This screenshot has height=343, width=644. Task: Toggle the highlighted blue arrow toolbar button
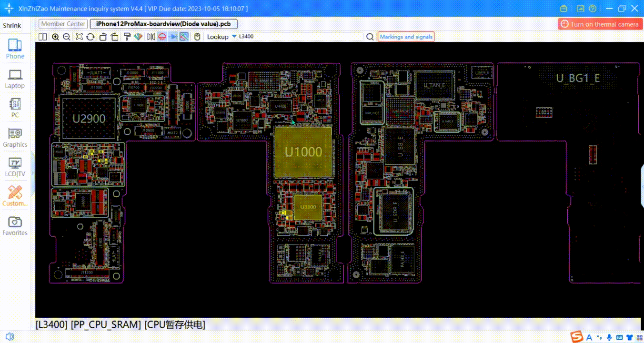point(173,37)
